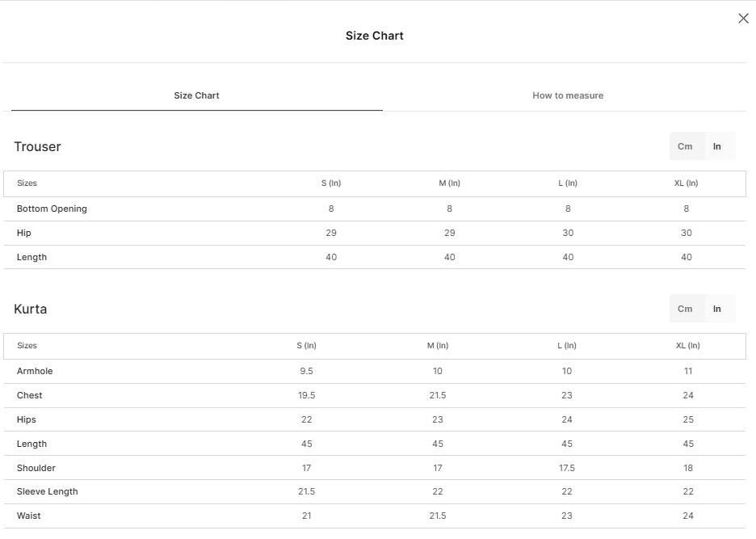Select the Bottom Opening row label
This screenshot has width=756, height=539.
tap(52, 208)
